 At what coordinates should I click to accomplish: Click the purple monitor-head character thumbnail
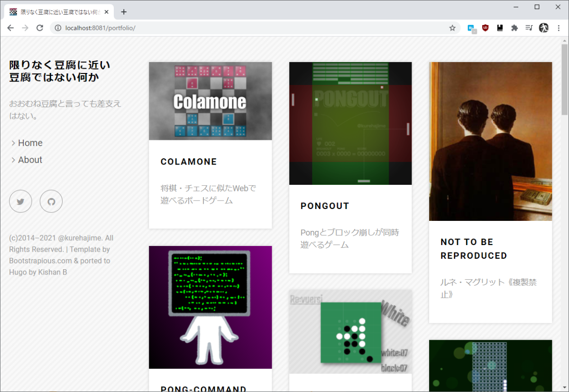coord(211,307)
